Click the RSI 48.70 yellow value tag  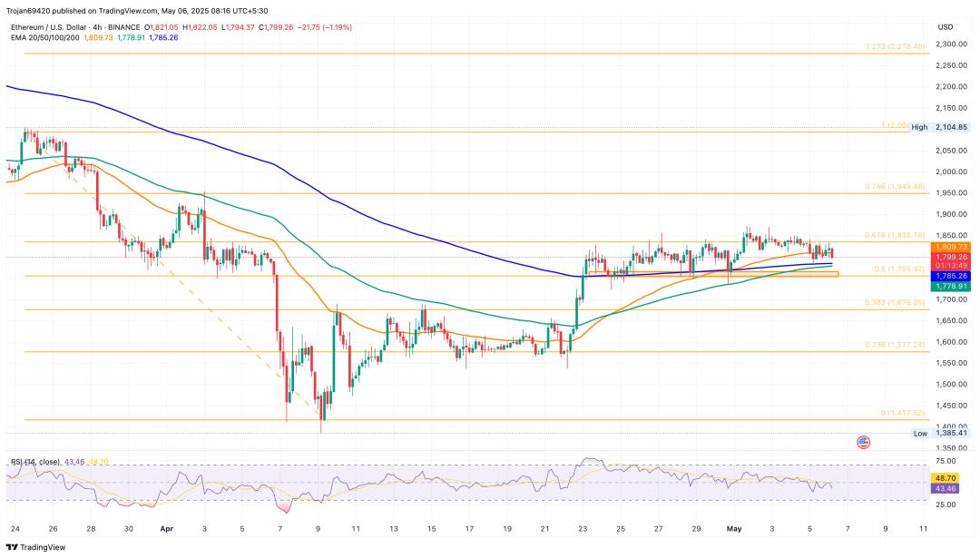944,478
